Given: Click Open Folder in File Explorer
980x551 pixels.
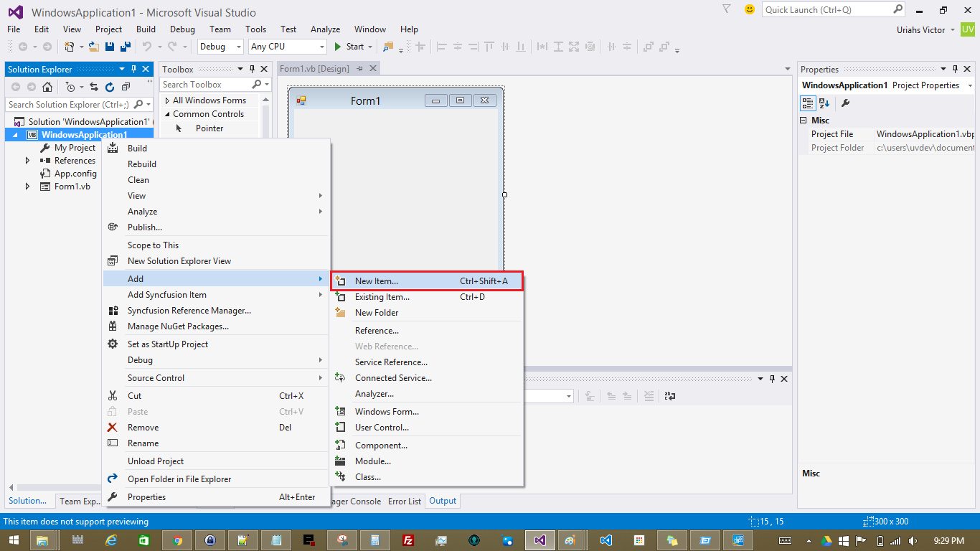Looking at the screenshot, I should click(216, 479).
